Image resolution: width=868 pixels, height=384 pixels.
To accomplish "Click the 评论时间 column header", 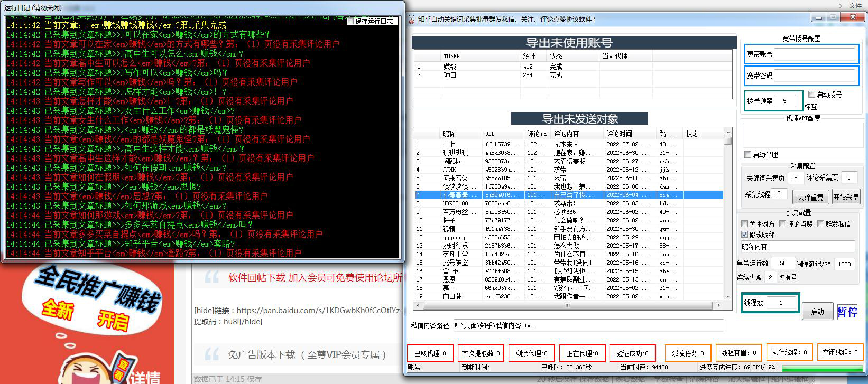I will point(618,134).
